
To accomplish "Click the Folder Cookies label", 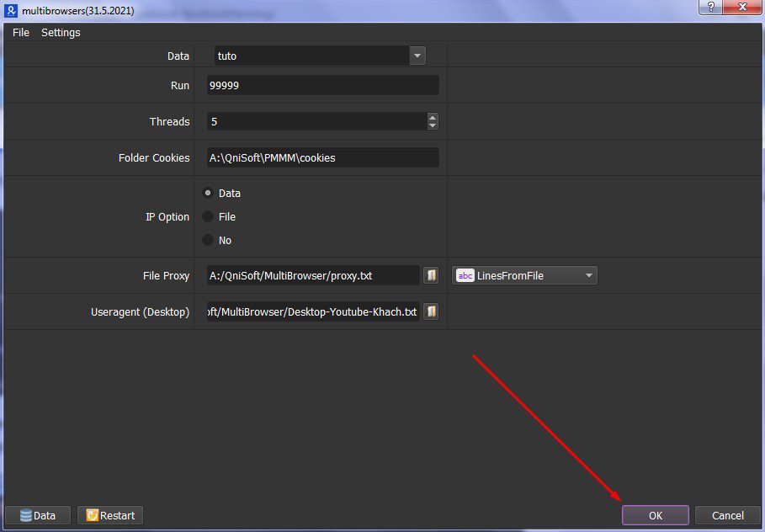I will click(x=154, y=157).
